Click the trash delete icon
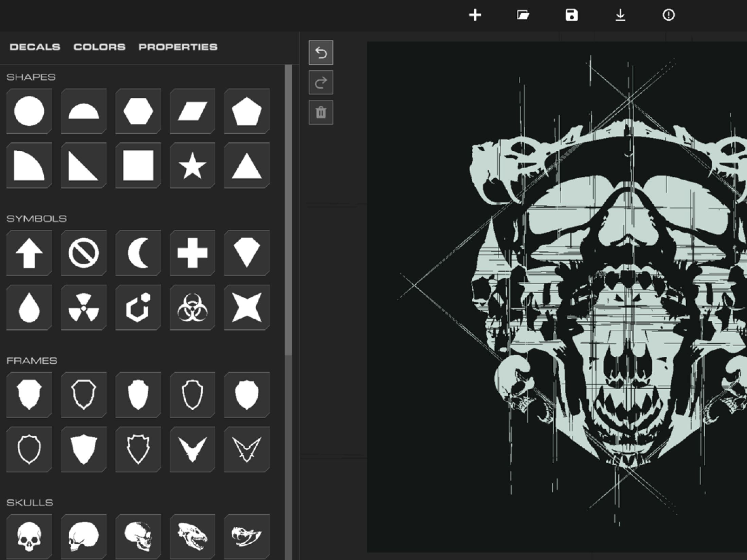This screenshot has width=747, height=560. (x=321, y=112)
